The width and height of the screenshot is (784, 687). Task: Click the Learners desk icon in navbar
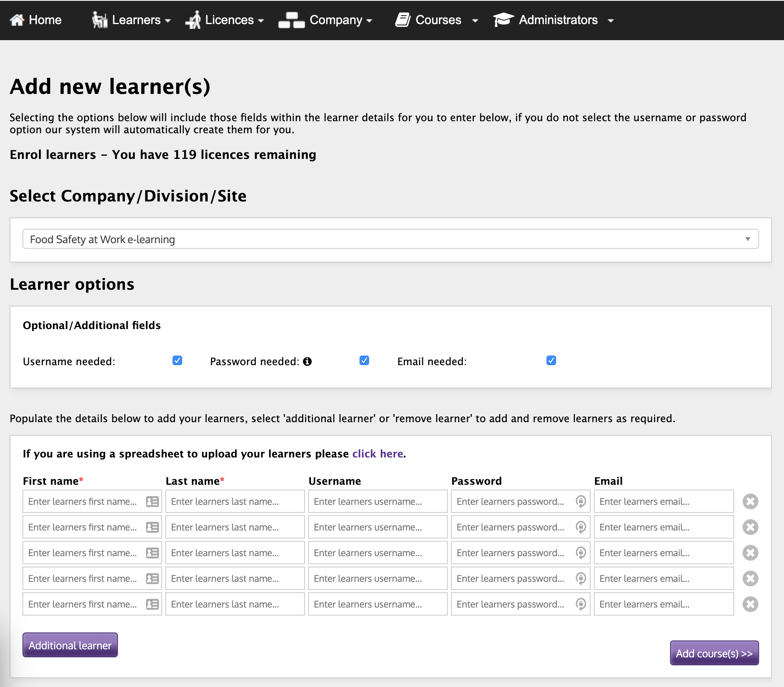[100, 20]
